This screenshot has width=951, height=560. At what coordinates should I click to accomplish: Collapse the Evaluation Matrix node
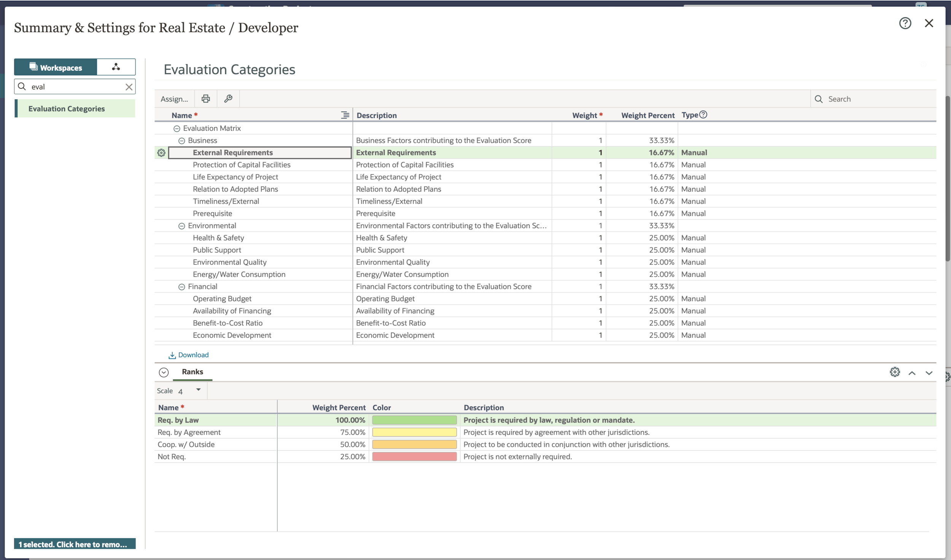pyautogui.click(x=177, y=129)
